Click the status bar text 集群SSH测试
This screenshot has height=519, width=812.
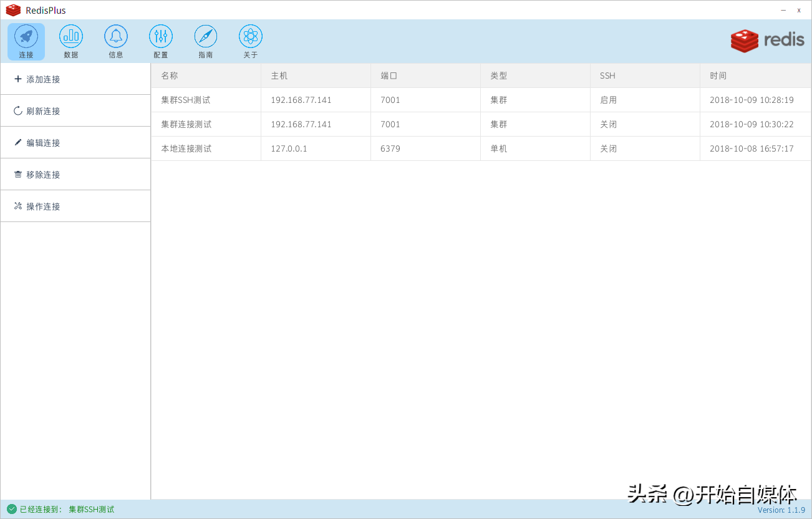coord(92,509)
